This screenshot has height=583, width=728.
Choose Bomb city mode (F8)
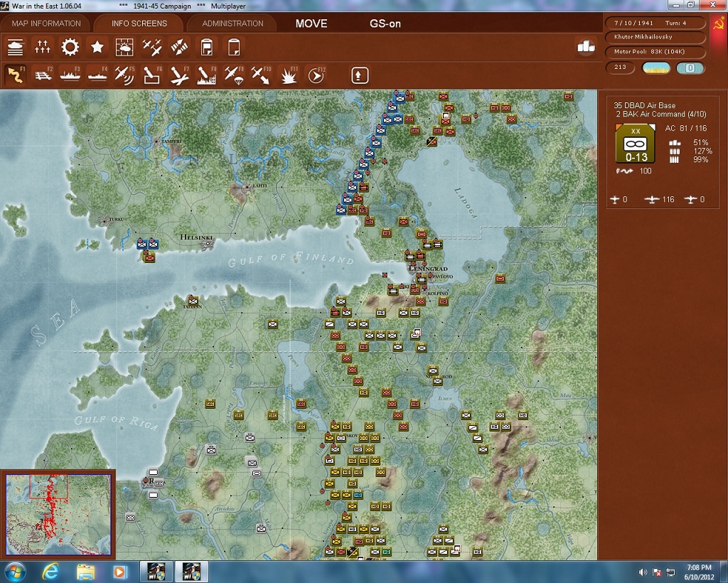[x=206, y=75]
